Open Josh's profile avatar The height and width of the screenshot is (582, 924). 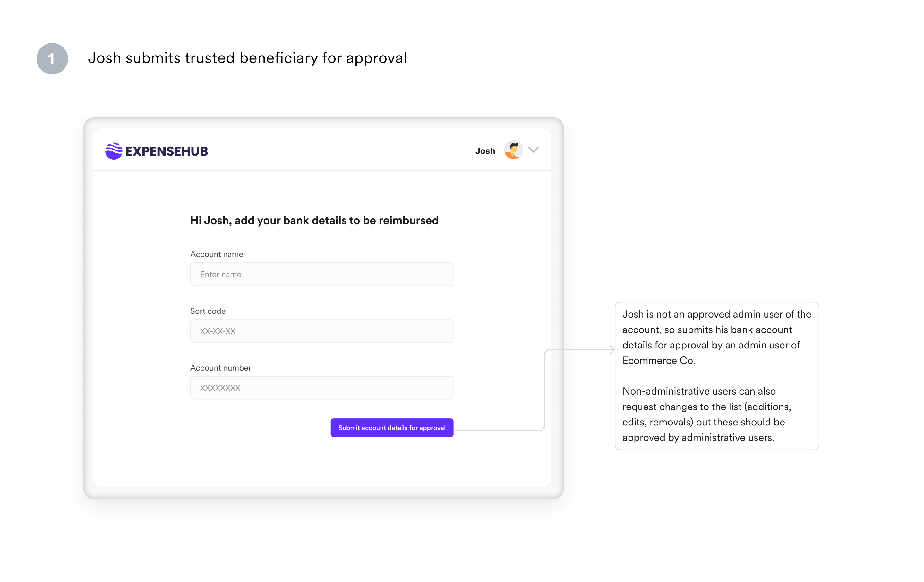[513, 150]
